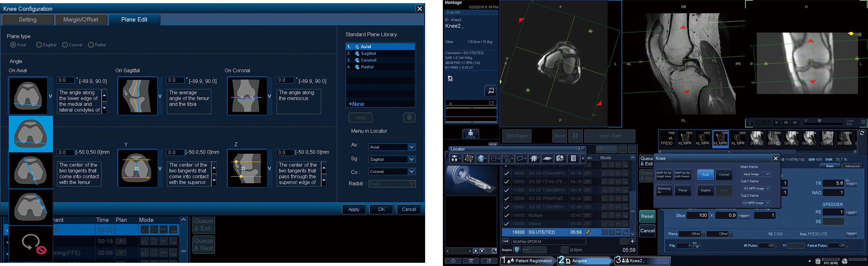Open the Ax menu-in-locator dropdown
The width and height of the screenshot is (868, 266).
tap(392, 147)
